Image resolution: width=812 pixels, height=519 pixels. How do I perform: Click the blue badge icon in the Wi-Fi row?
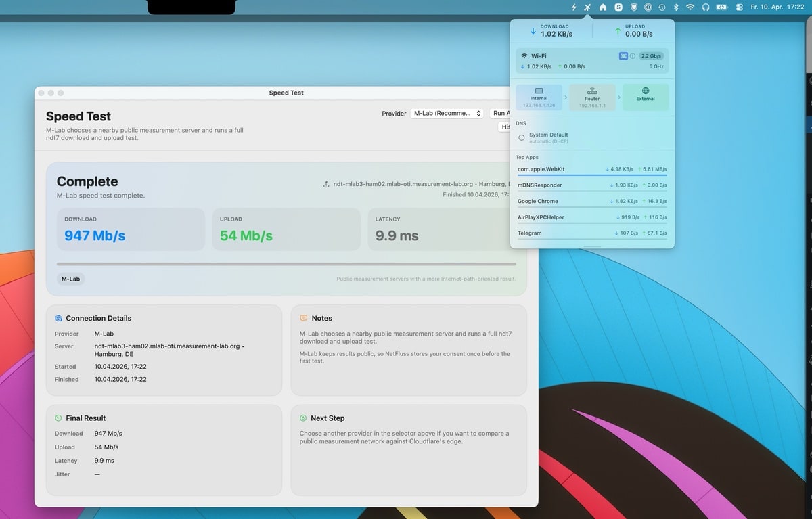623,56
